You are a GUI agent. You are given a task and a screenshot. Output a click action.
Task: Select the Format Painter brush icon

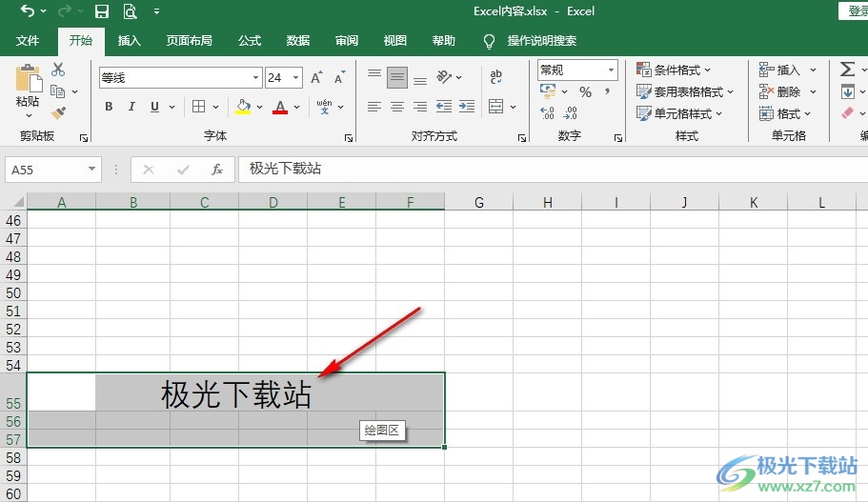(58, 113)
